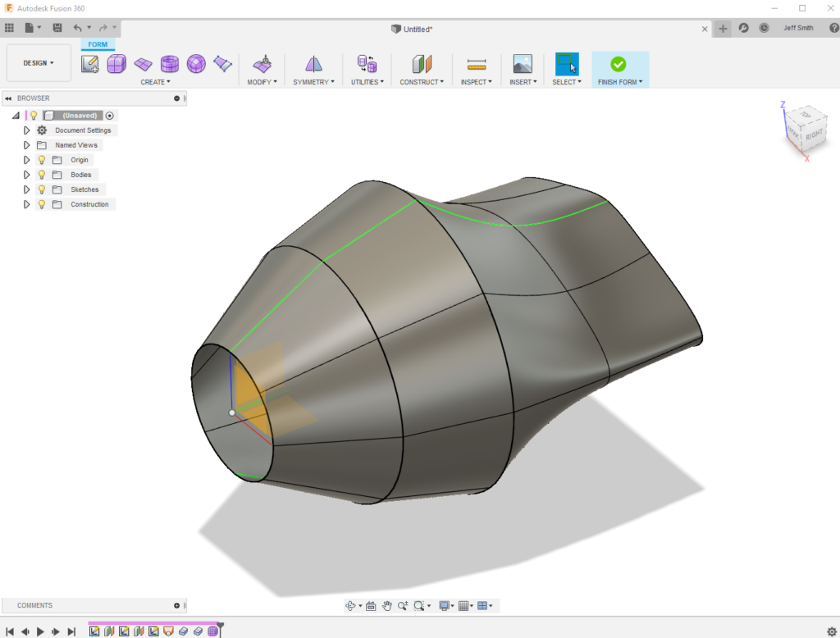Viewport: 840px width, 638px height.
Task: Select the Create Sketch tool icon
Action: pos(90,64)
